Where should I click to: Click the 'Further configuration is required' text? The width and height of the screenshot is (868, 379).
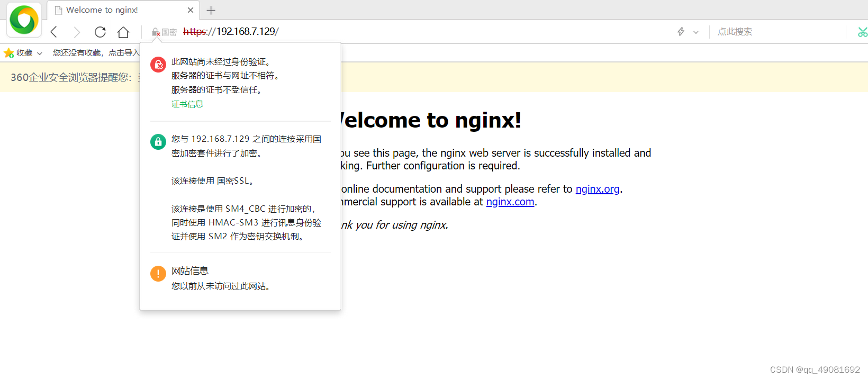pyautogui.click(x=443, y=166)
